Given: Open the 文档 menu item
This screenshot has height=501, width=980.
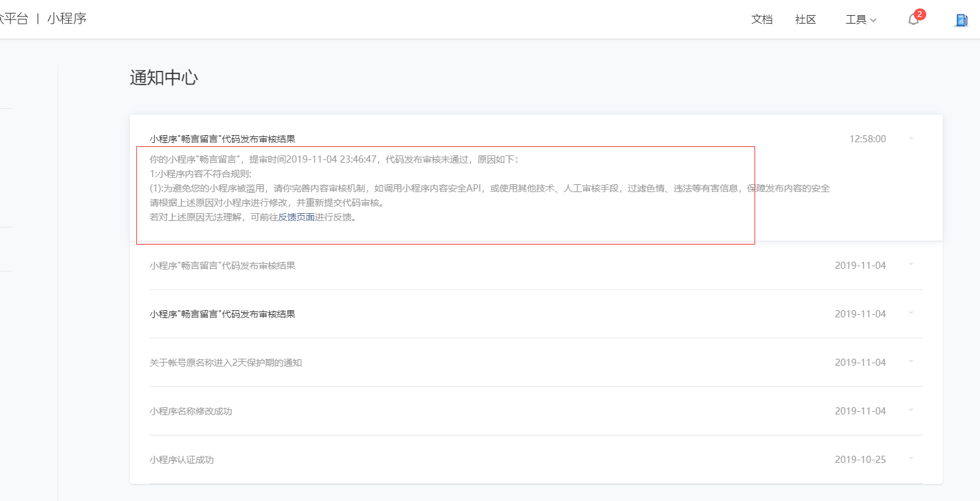Looking at the screenshot, I should [762, 20].
